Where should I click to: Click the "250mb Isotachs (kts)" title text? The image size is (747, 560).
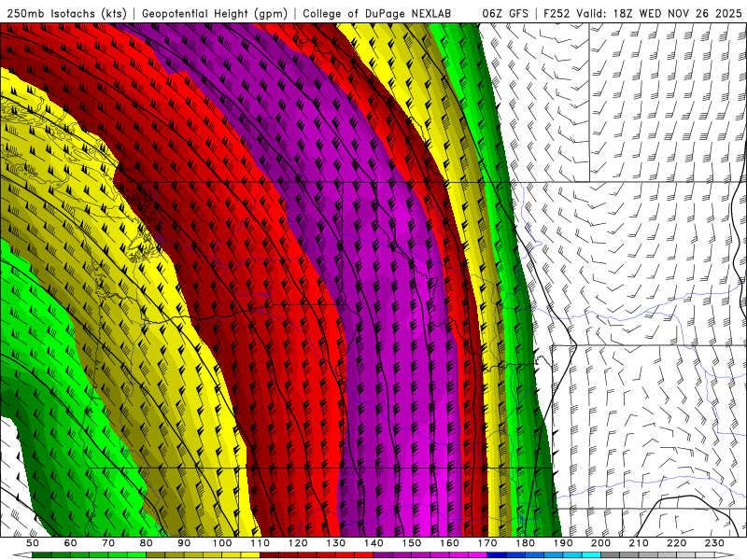(x=66, y=13)
